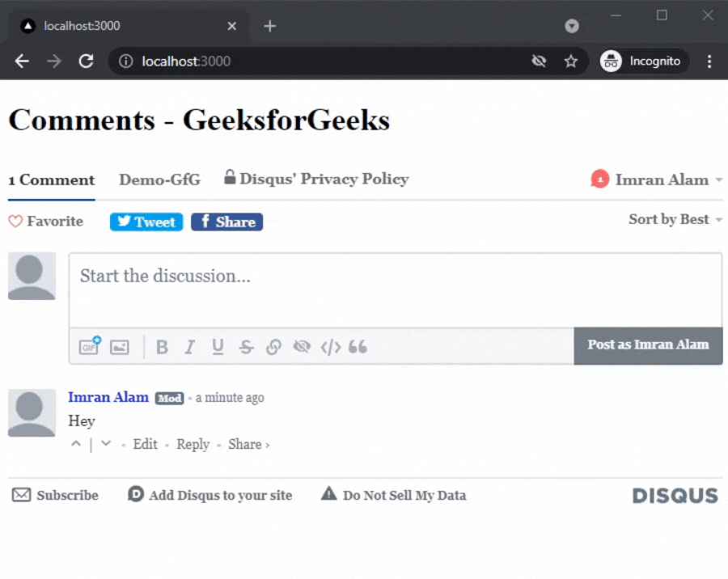Apply spoiler tag with crossed-eye icon

click(x=302, y=346)
